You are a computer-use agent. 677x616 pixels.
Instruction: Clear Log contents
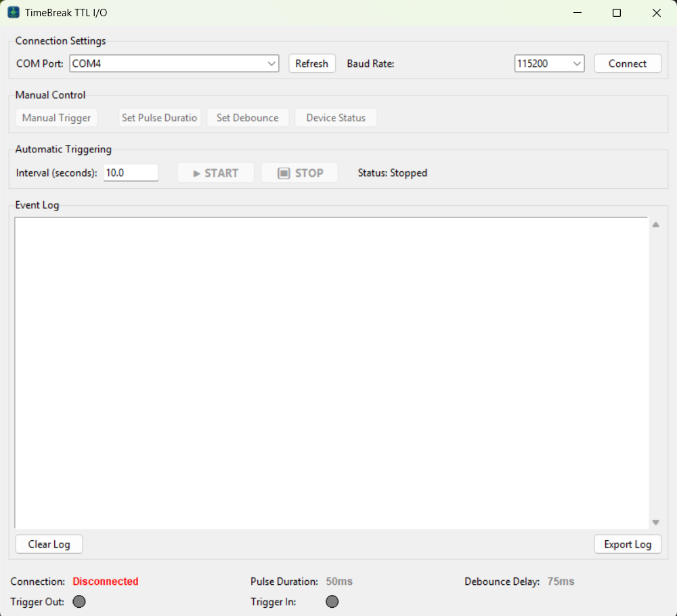[49, 544]
